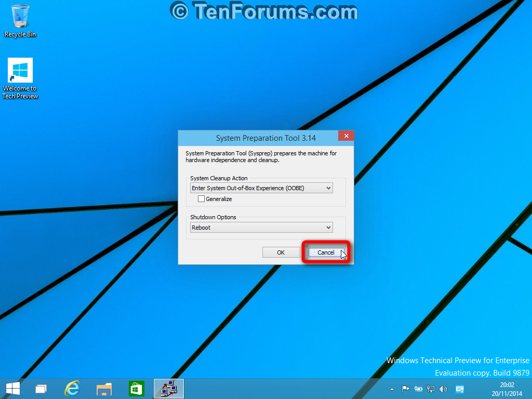Screen dimensions: 532x399
Task: Select the Welcome to Tech Preview shortcut
Action: 20,78
